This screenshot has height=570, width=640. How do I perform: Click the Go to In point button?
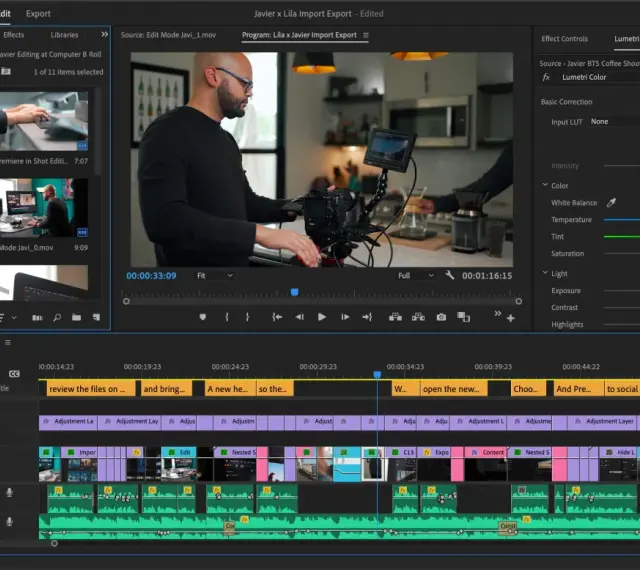(x=277, y=317)
